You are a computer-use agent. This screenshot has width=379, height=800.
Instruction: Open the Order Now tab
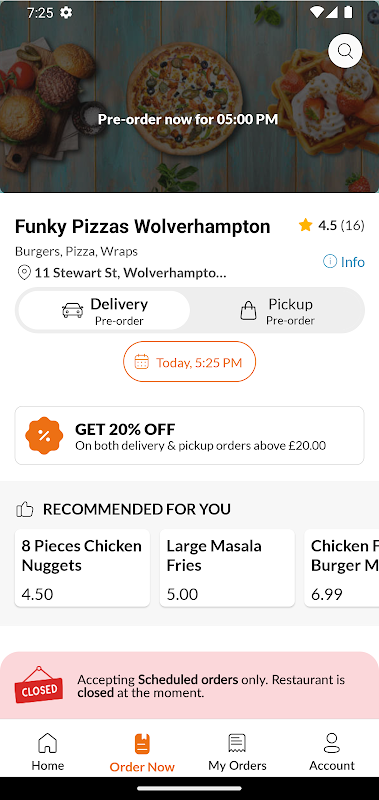pos(142,753)
